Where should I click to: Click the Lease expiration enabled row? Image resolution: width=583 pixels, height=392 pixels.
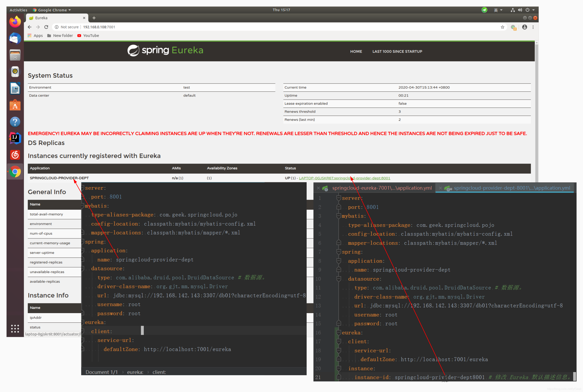coord(407,104)
